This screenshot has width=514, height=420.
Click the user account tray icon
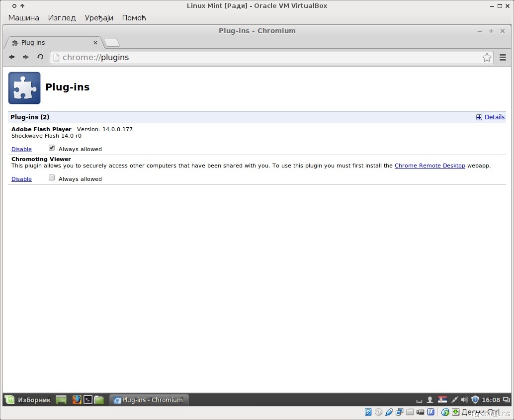coord(430,400)
